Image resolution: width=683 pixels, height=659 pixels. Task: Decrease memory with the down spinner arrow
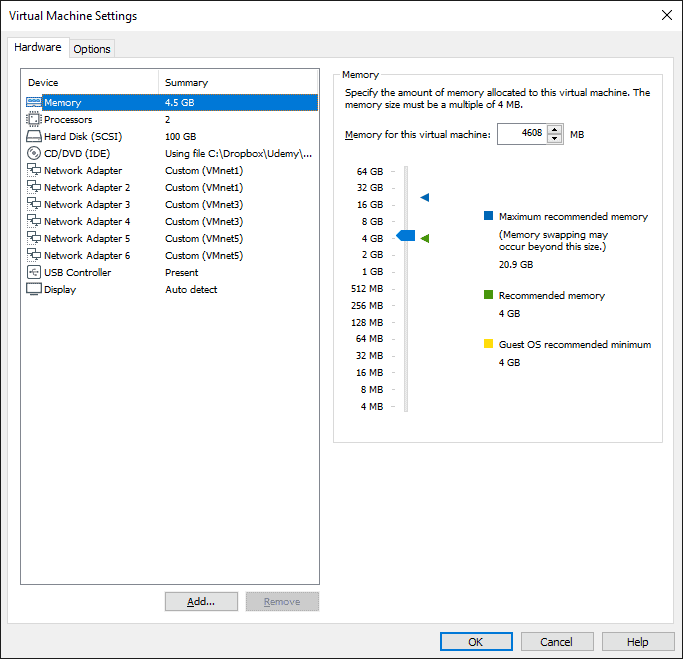click(x=555, y=139)
